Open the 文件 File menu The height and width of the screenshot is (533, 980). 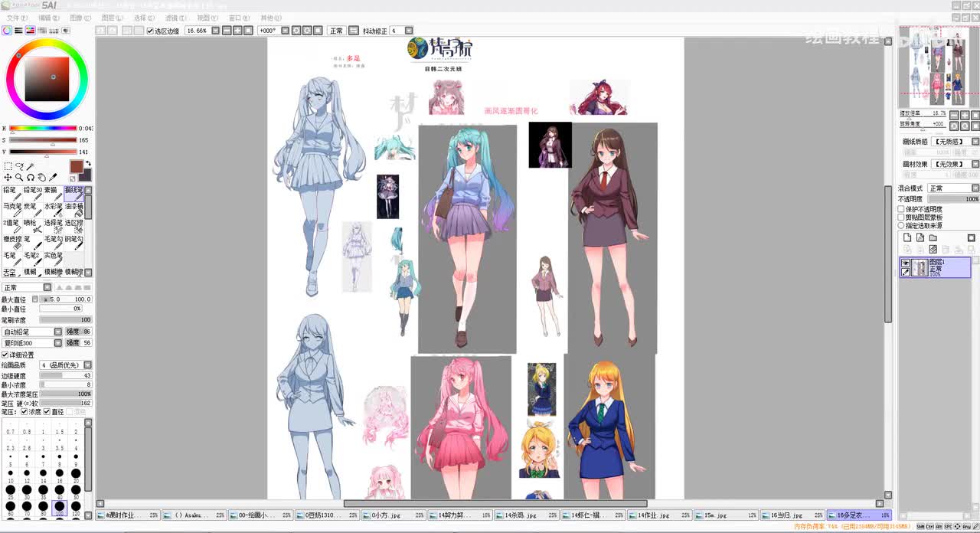17,18
